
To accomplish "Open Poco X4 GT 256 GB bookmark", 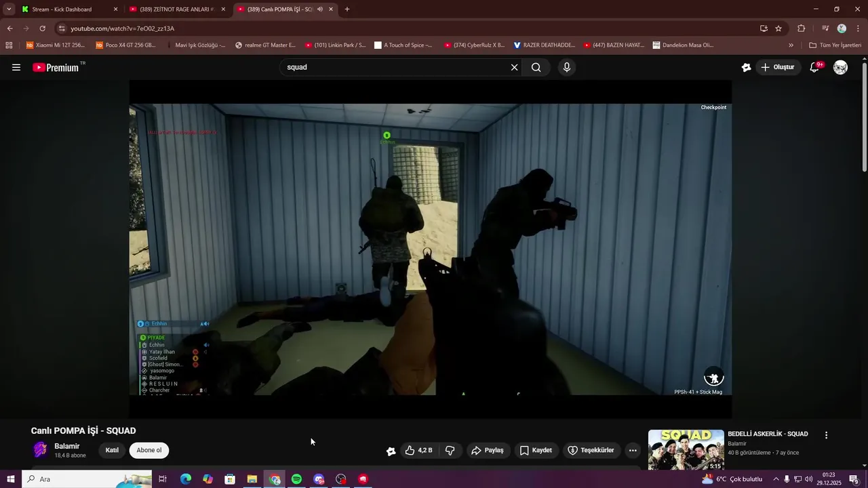I will 125,45.
